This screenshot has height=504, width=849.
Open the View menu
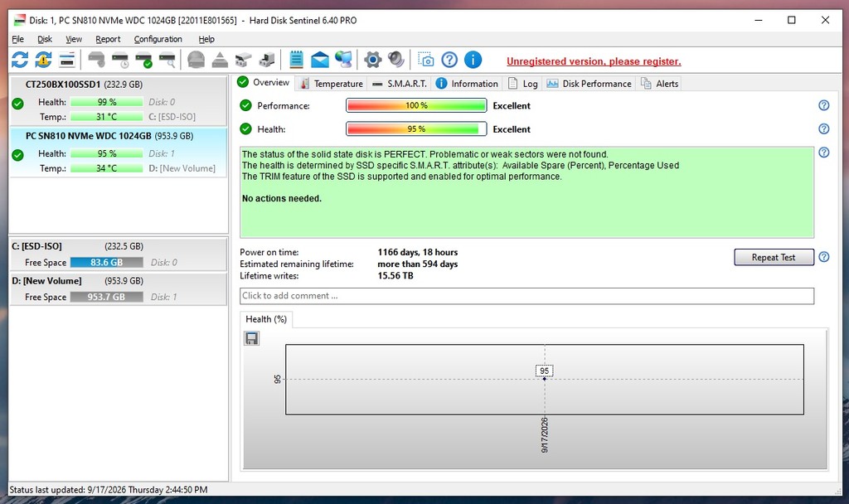click(74, 39)
